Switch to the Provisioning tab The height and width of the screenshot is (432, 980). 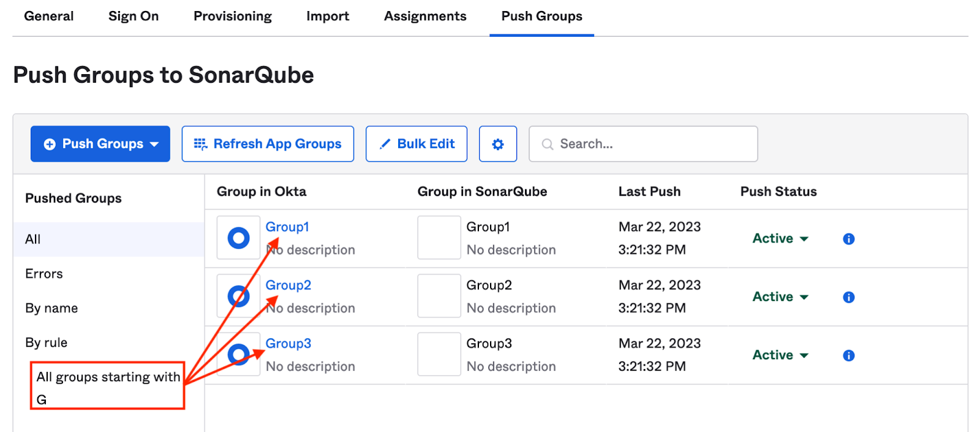(x=232, y=17)
